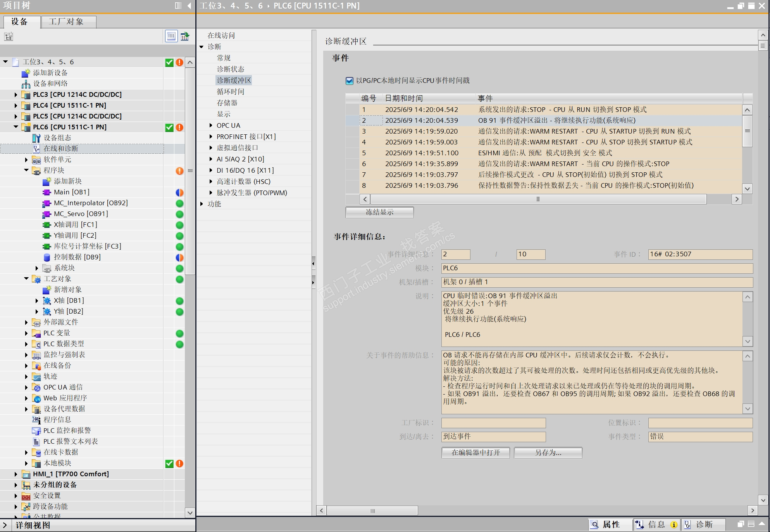Click the overview list view icon in project tree toolbar
This screenshot has height=532, width=770.
171,36
